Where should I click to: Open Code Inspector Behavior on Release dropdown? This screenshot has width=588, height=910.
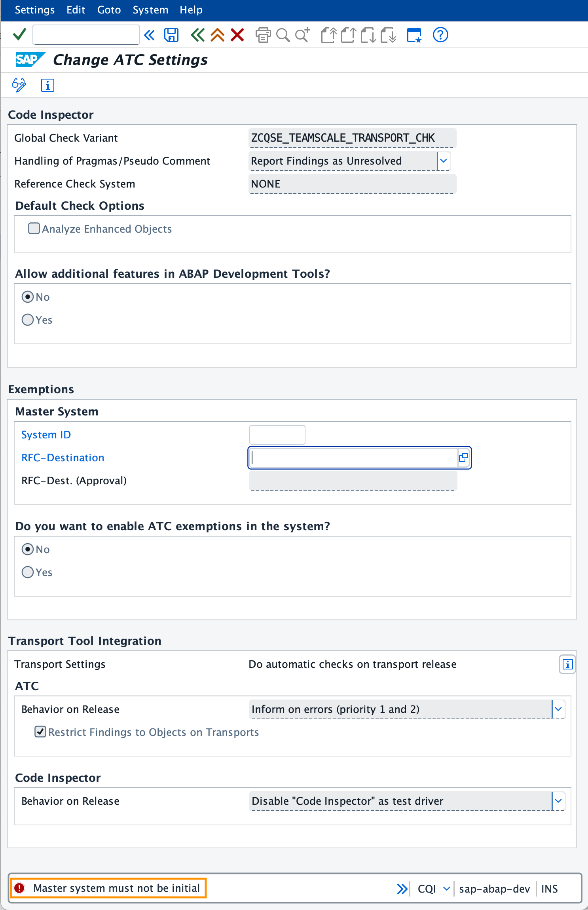[x=558, y=801]
